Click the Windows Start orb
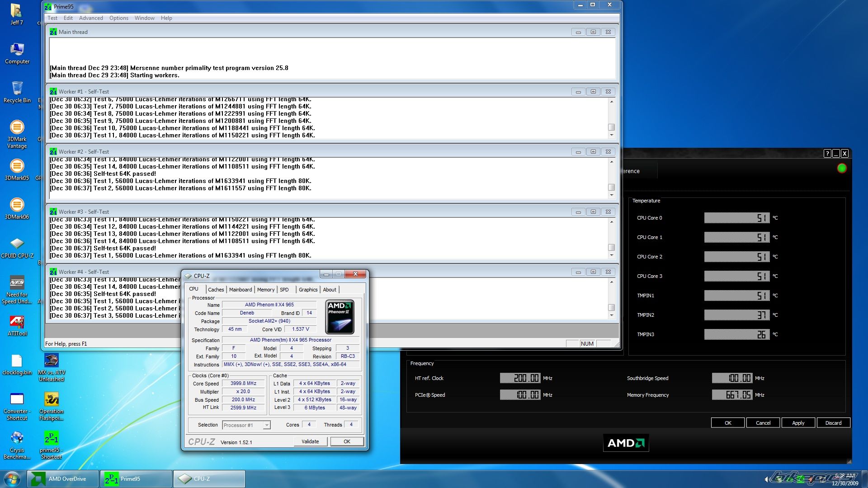 (12, 479)
